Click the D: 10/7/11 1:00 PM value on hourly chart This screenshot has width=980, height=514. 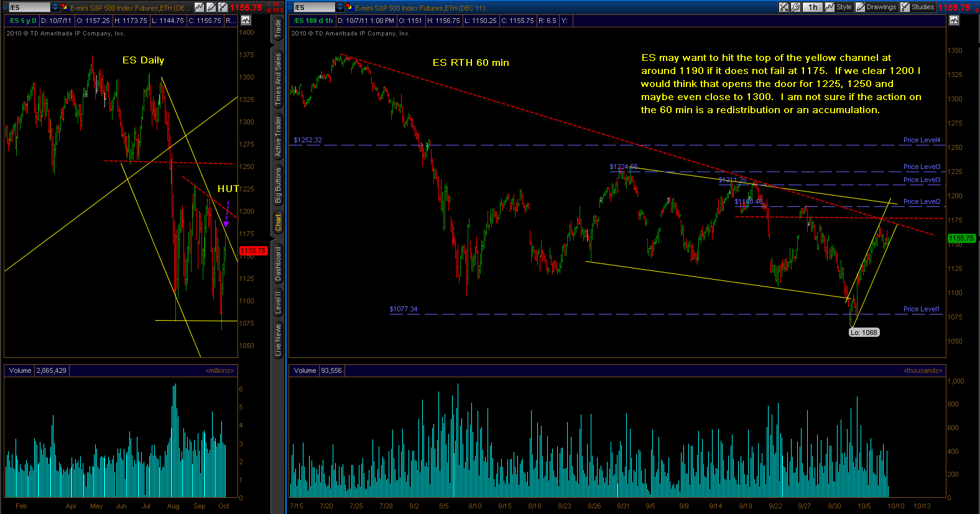coord(366,21)
